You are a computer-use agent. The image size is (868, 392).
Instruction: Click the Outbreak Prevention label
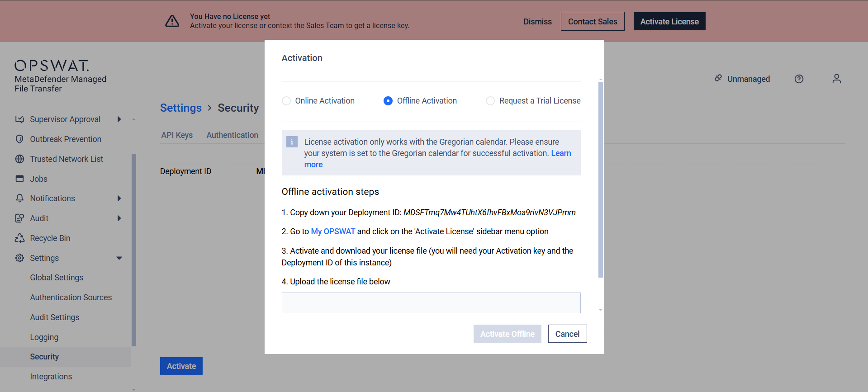[x=66, y=139]
